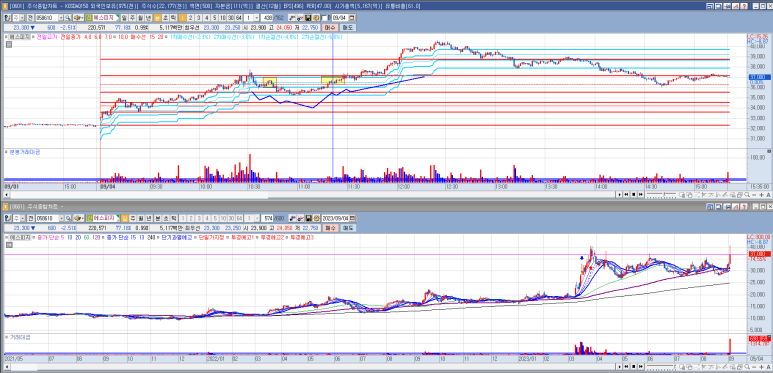Toggle the checkbox before the 09/04 date field

tap(324, 18)
